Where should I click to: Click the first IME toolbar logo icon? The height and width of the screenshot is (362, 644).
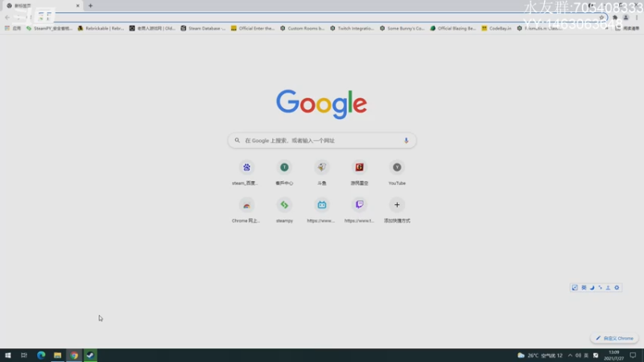pos(575,288)
